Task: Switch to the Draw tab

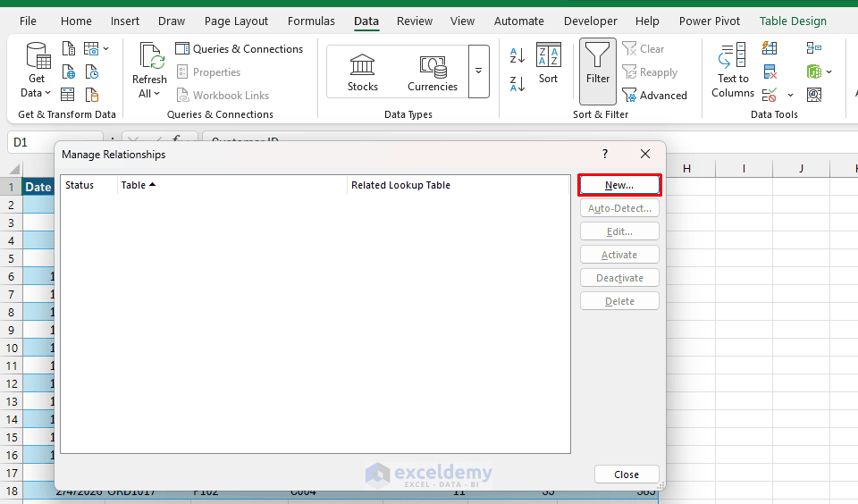Action: pos(172,21)
